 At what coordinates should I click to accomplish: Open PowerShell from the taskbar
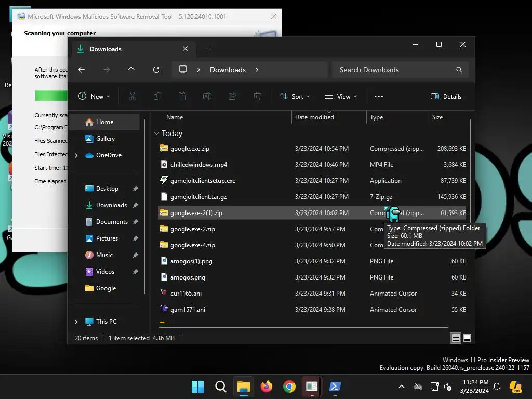click(x=335, y=387)
